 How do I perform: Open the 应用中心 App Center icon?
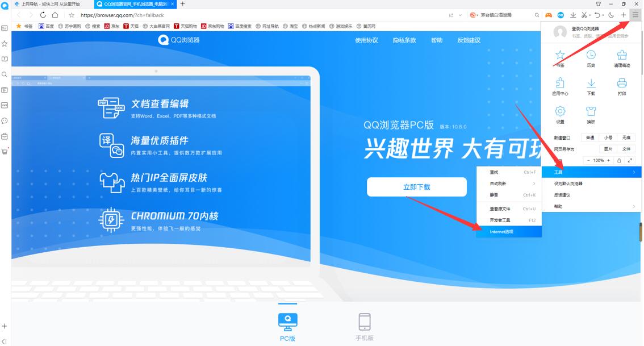coord(560,85)
